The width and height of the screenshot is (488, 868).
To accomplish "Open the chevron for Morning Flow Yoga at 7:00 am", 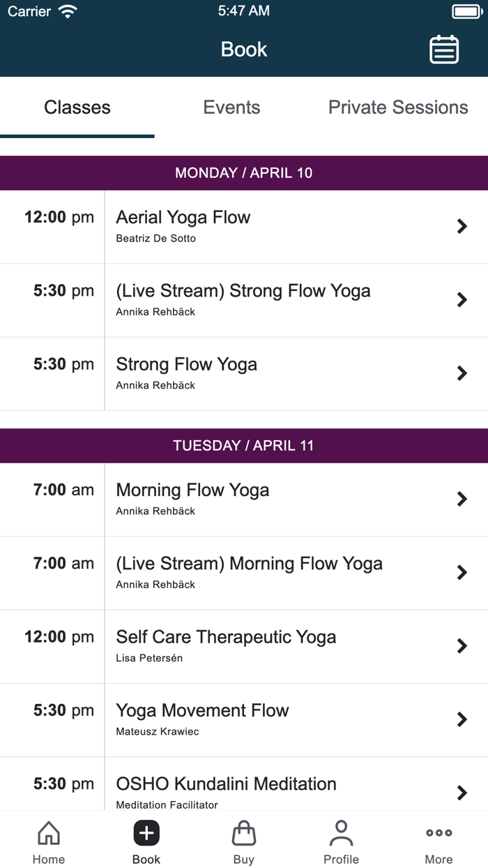I will click(x=462, y=499).
